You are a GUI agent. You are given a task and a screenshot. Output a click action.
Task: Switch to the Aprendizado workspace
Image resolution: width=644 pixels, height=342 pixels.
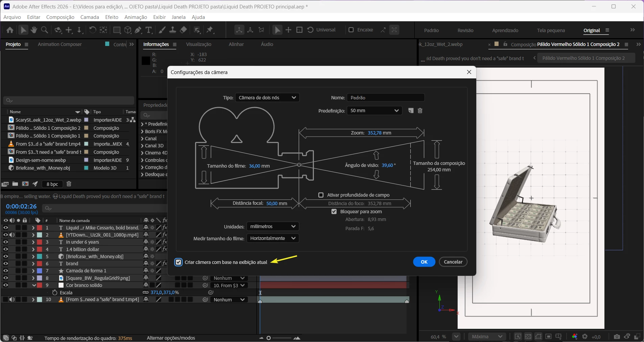(x=505, y=30)
